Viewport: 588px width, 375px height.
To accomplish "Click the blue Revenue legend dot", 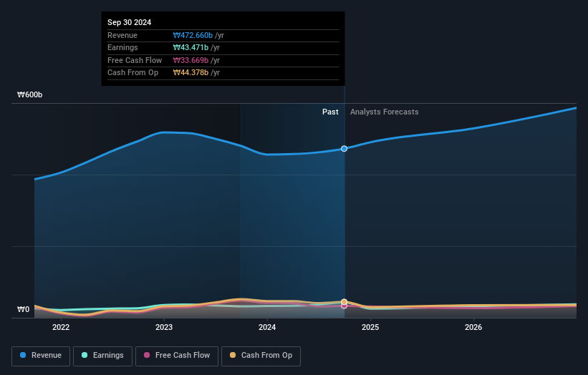I will (x=23, y=355).
